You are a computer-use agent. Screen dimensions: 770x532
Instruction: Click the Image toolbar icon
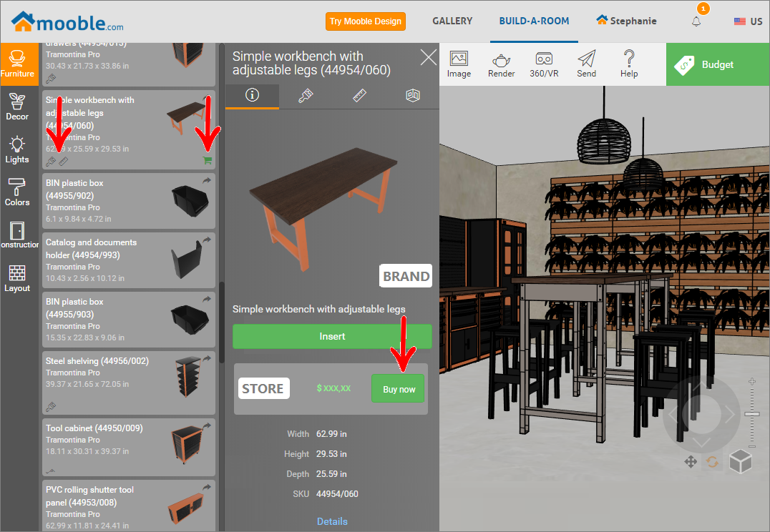coord(459,64)
